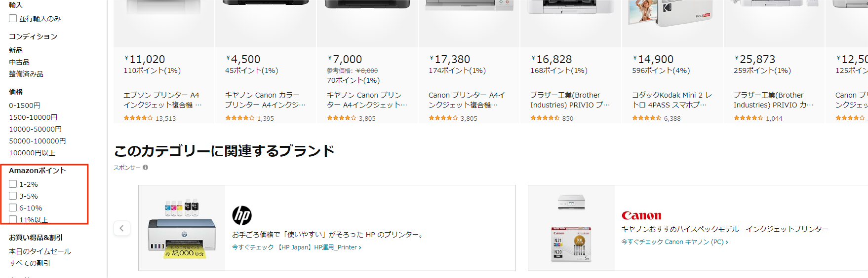Enable the 1-2% Amazon points filter
The image size is (868, 278).
[13, 184]
